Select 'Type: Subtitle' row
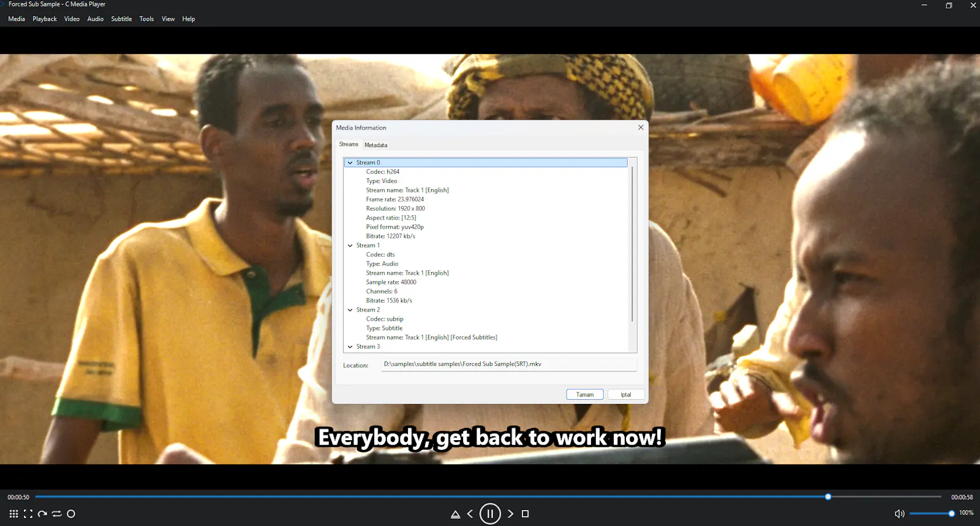The image size is (980, 526). pos(384,328)
